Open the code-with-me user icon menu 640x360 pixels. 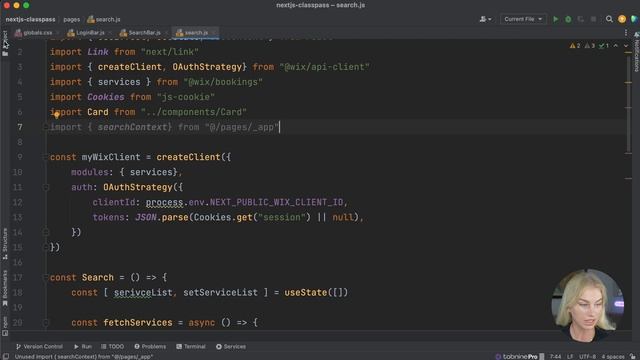pyautogui.click(x=485, y=19)
